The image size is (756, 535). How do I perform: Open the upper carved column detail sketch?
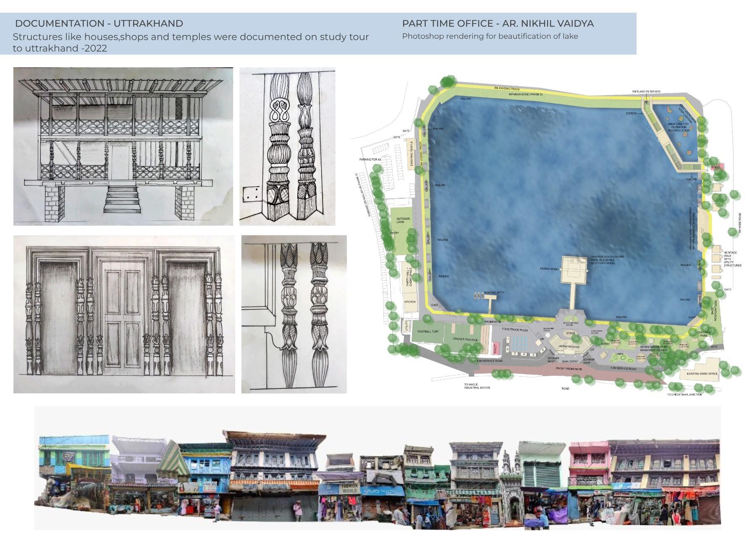click(x=287, y=146)
